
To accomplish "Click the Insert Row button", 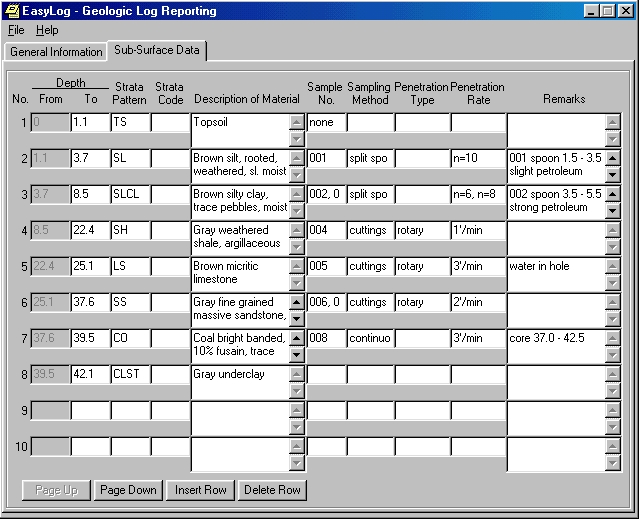I will tap(201, 490).
